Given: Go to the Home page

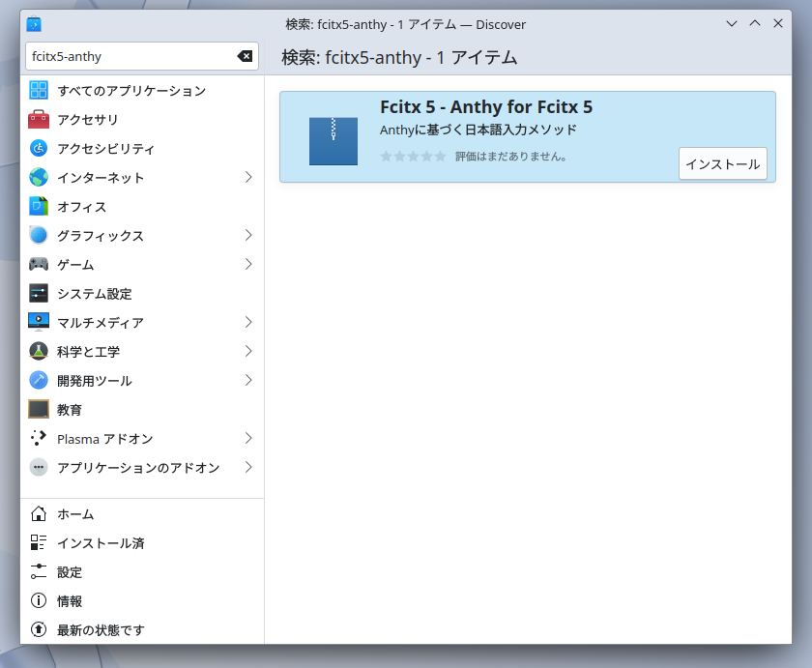Looking at the screenshot, I should [x=75, y=514].
